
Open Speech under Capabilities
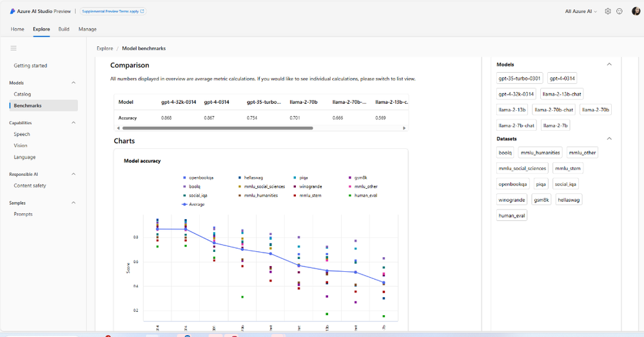click(x=22, y=134)
